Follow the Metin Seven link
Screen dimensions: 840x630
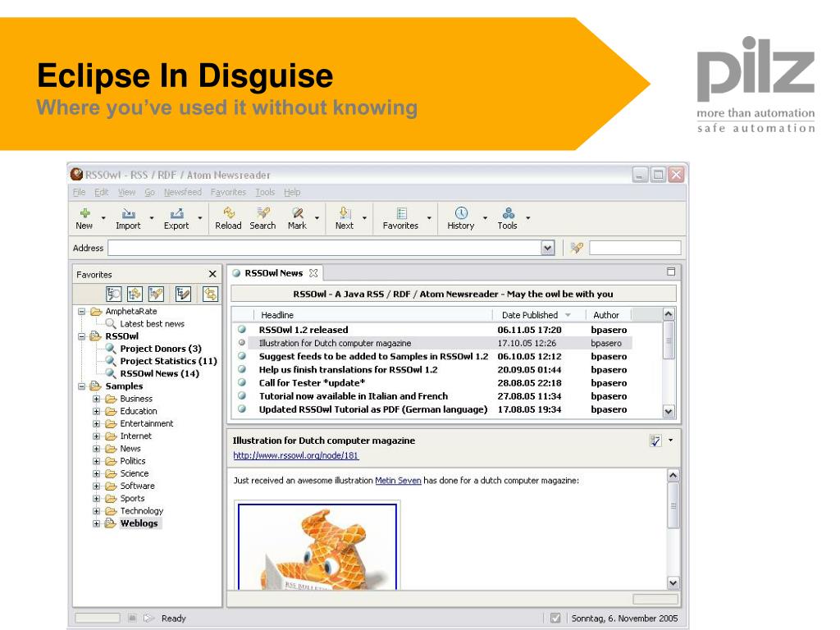click(398, 481)
